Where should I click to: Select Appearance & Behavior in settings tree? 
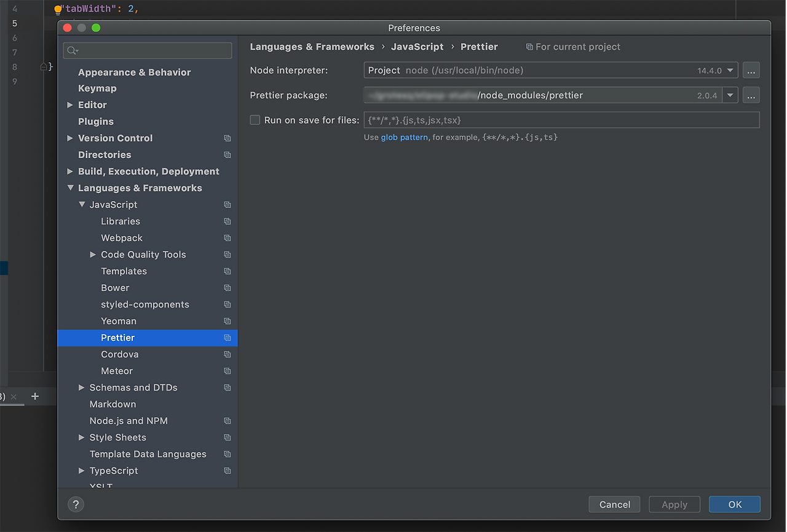coord(135,72)
